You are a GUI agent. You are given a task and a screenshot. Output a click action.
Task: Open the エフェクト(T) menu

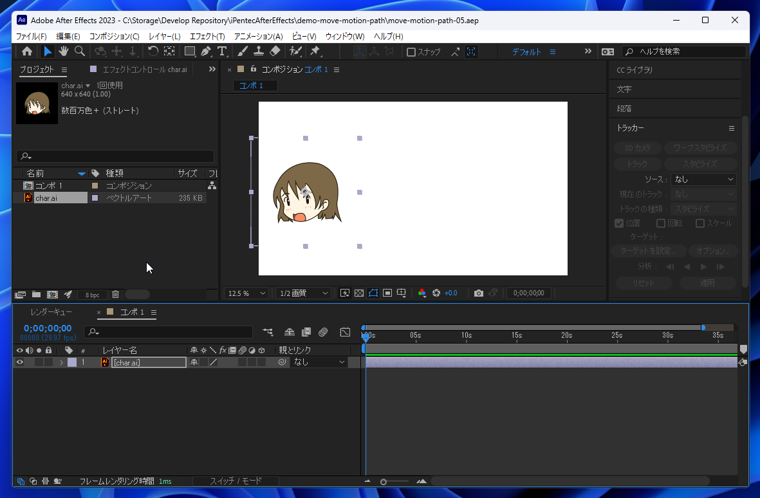pos(207,36)
